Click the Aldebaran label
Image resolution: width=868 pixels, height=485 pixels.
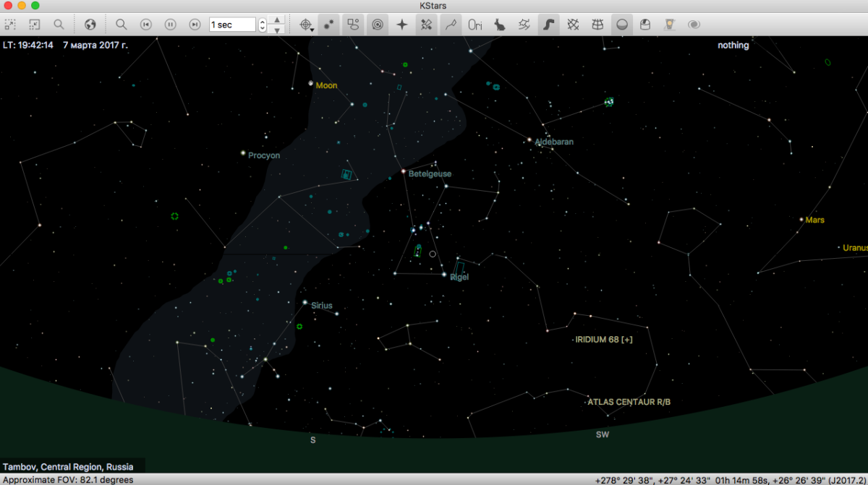[554, 142]
